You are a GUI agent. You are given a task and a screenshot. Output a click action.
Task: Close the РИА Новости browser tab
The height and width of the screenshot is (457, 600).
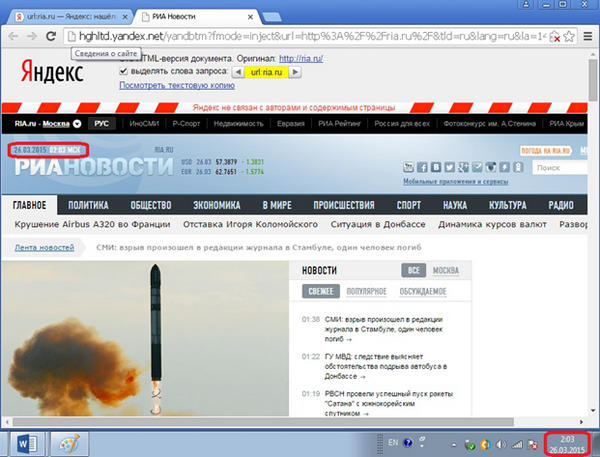click(x=250, y=17)
